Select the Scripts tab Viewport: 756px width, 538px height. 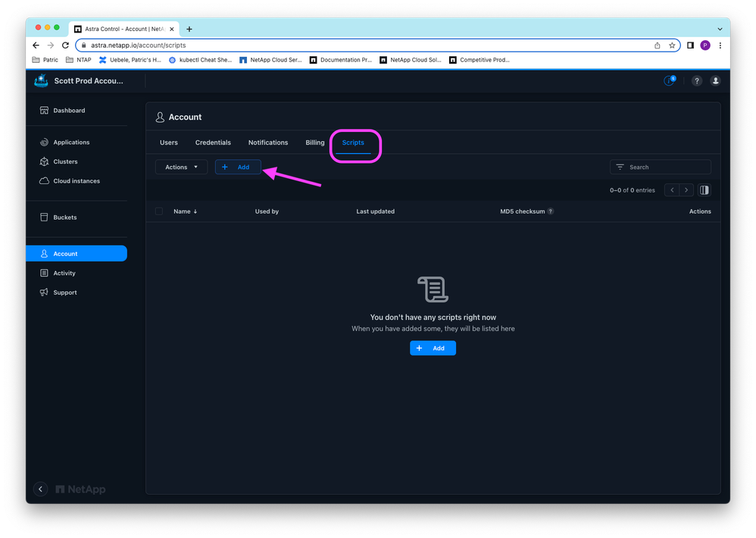pos(353,142)
